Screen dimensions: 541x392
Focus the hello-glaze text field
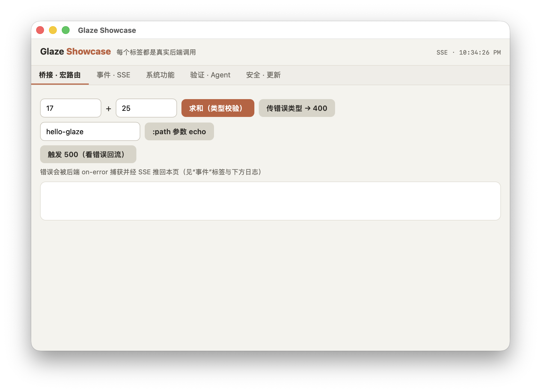coord(90,131)
